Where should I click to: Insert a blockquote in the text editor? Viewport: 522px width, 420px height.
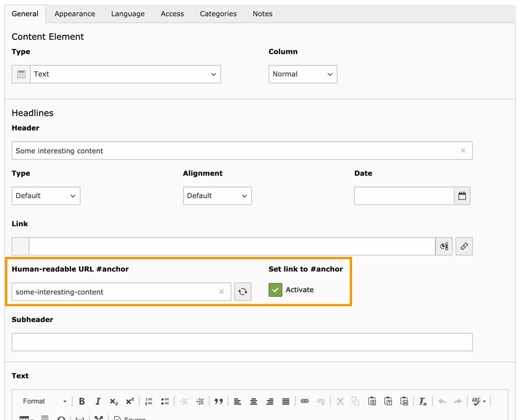coord(219,401)
